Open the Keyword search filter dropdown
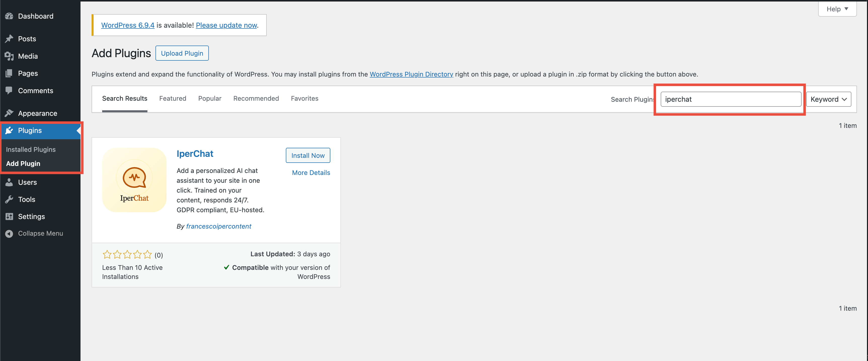Image resolution: width=868 pixels, height=361 pixels. 828,99
